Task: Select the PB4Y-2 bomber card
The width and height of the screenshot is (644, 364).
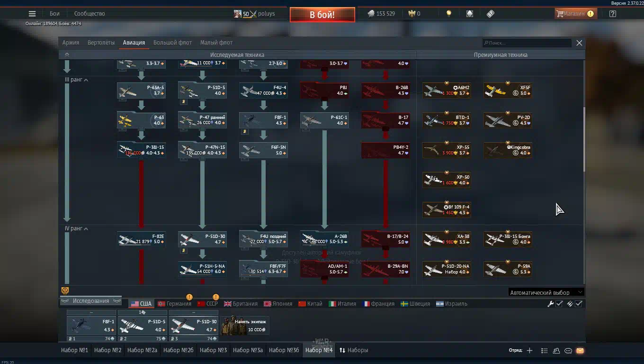Action: click(385, 150)
